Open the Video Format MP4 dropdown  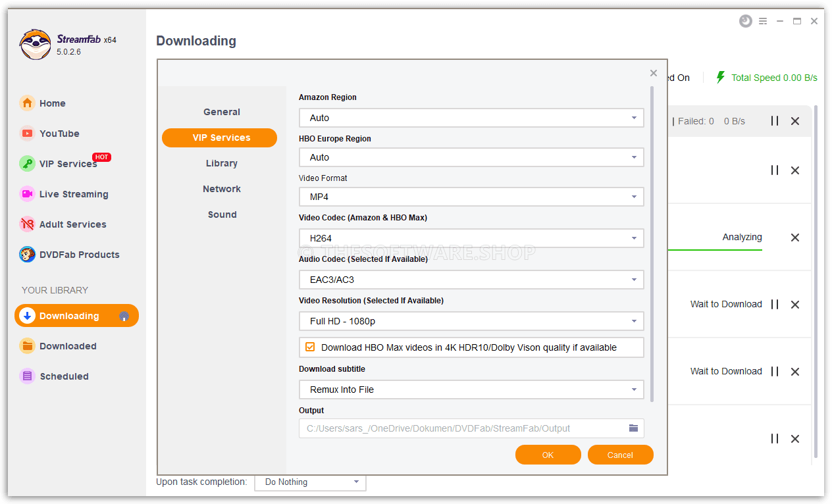click(471, 197)
